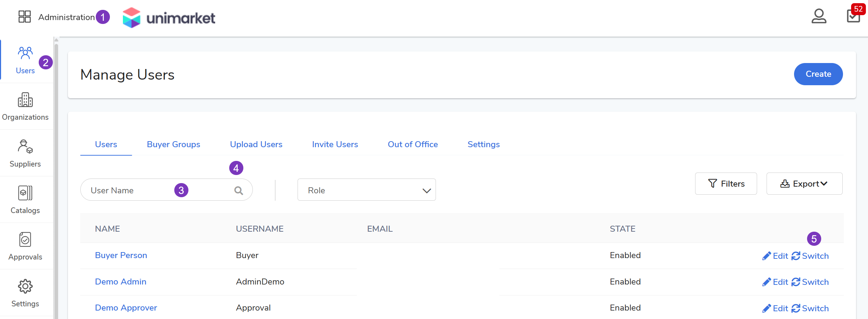Viewport: 868px width, 319px height.
Task: Open Catalogs from the sidebar
Action: [x=25, y=200]
